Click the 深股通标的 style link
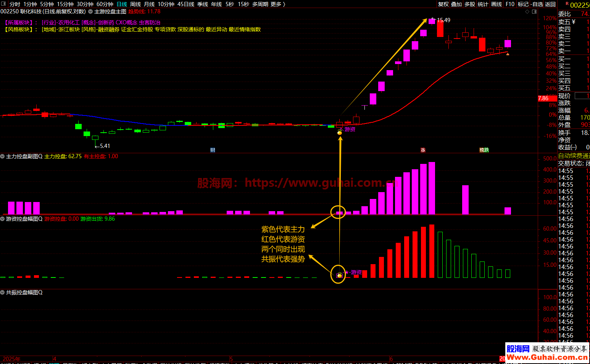This screenshot has height=364, width=590. click(x=191, y=29)
